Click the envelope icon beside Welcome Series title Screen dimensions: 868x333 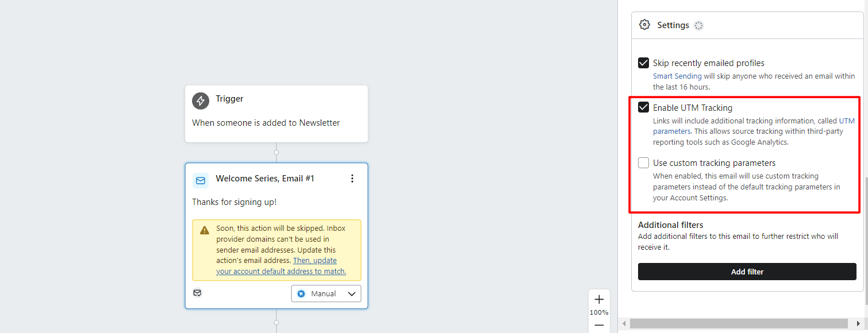click(201, 180)
